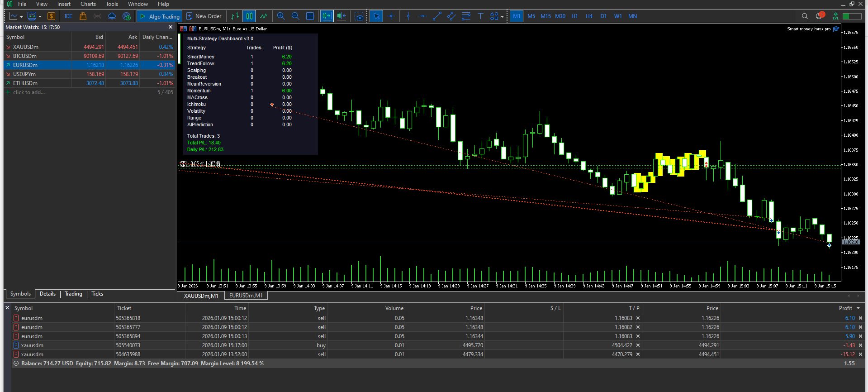
Task: Select the H1 timeframe button
Action: click(574, 16)
